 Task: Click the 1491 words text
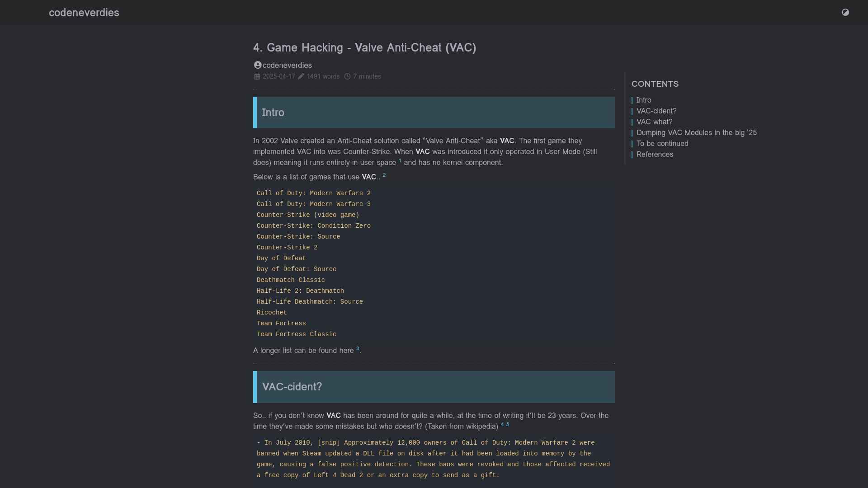coord(323,76)
